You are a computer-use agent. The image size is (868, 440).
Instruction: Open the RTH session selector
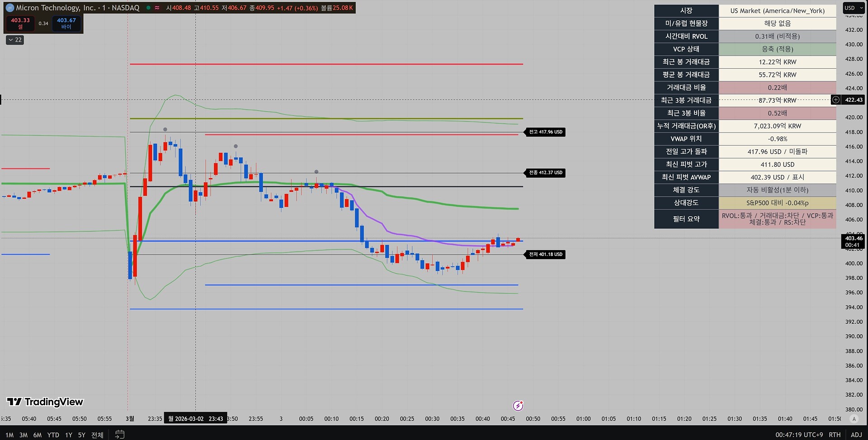(835, 435)
